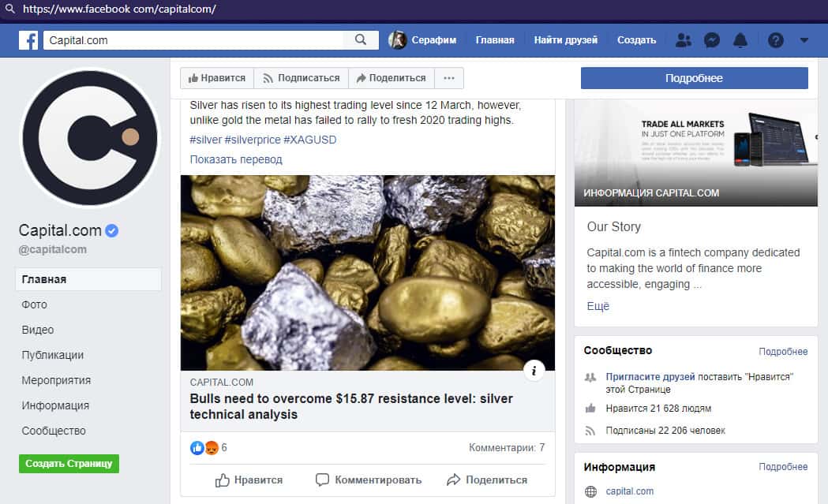Open Серафим profile name link
828x504 pixels.
(x=433, y=40)
